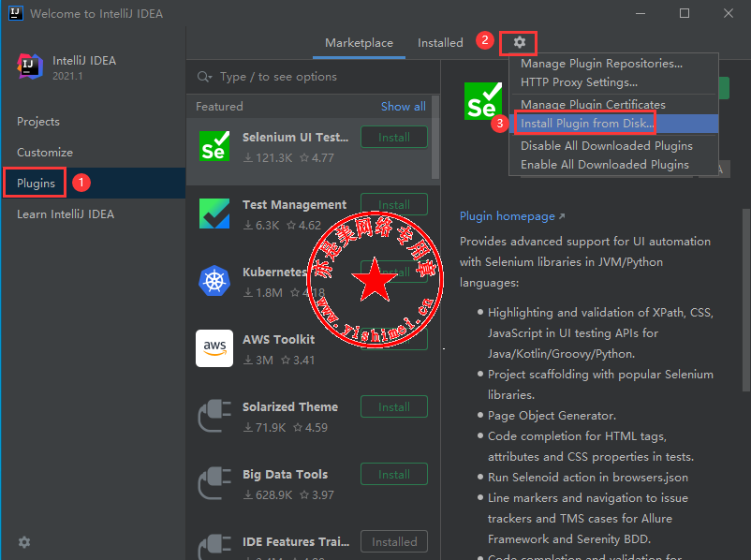Select the Kubernetes plugin name
751x560 pixels.
point(274,273)
